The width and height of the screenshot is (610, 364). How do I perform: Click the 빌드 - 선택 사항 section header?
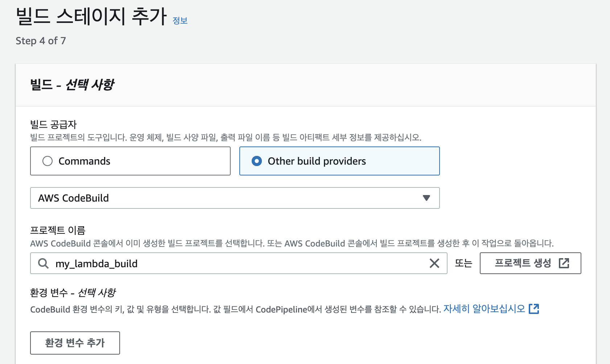pos(72,85)
